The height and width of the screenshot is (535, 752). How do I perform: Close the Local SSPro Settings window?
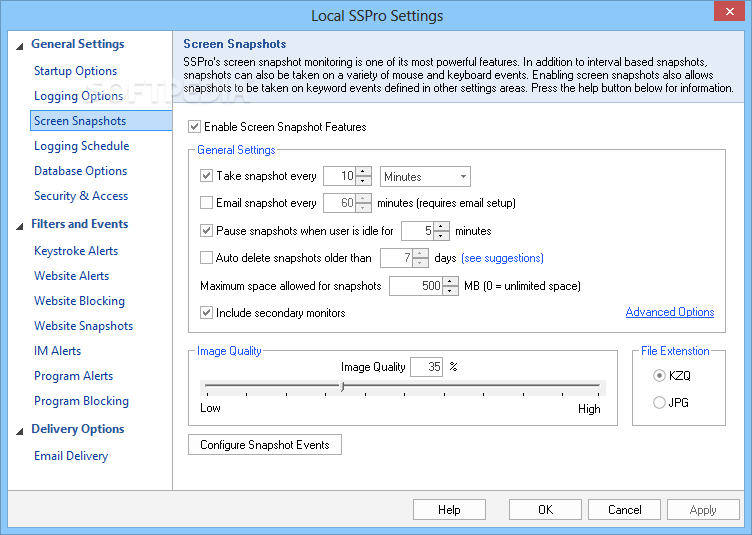(x=729, y=11)
